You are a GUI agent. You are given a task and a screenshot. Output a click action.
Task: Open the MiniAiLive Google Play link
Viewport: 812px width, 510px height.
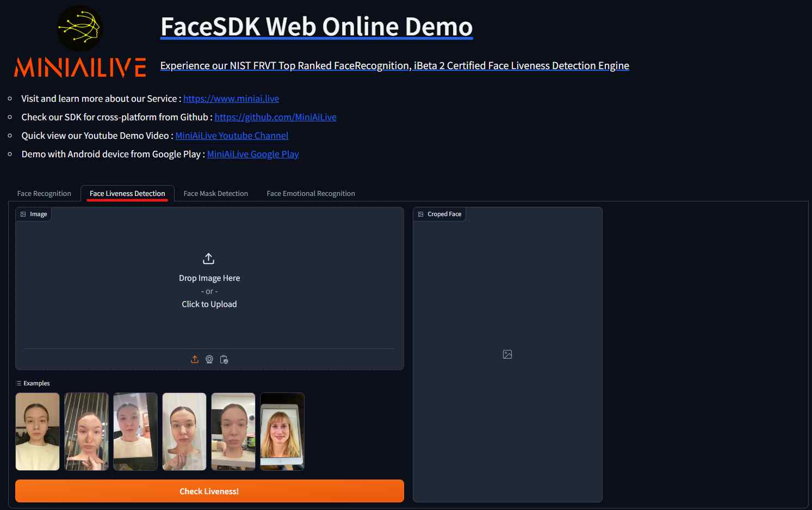(253, 154)
